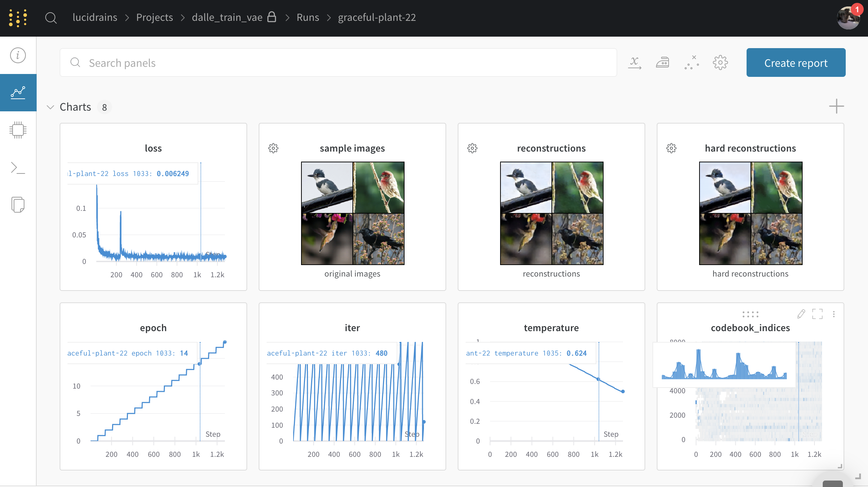Open the run overview info icon
Image resolution: width=868 pixels, height=487 pixels.
click(18, 55)
